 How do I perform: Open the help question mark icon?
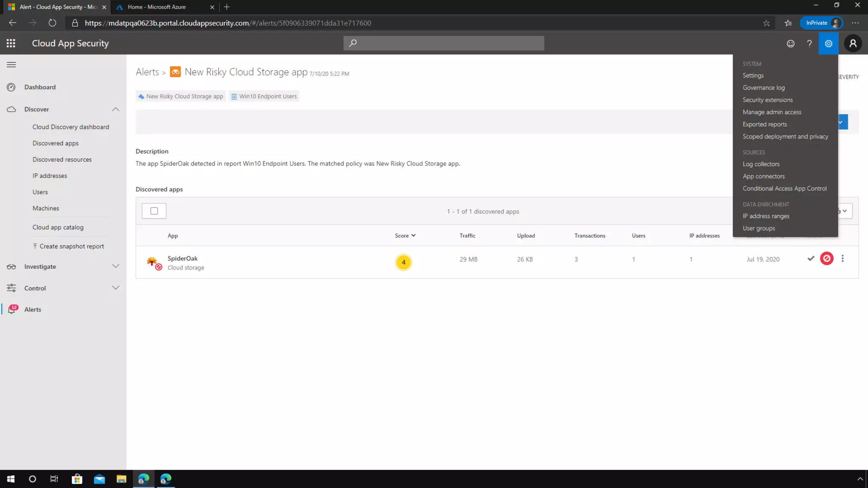809,44
